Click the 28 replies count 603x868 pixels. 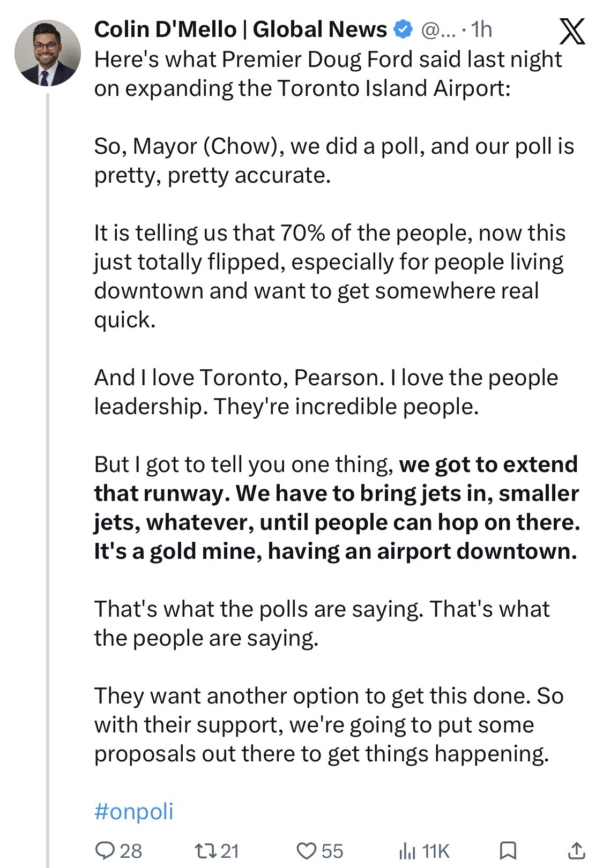click(x=131, y=851)
